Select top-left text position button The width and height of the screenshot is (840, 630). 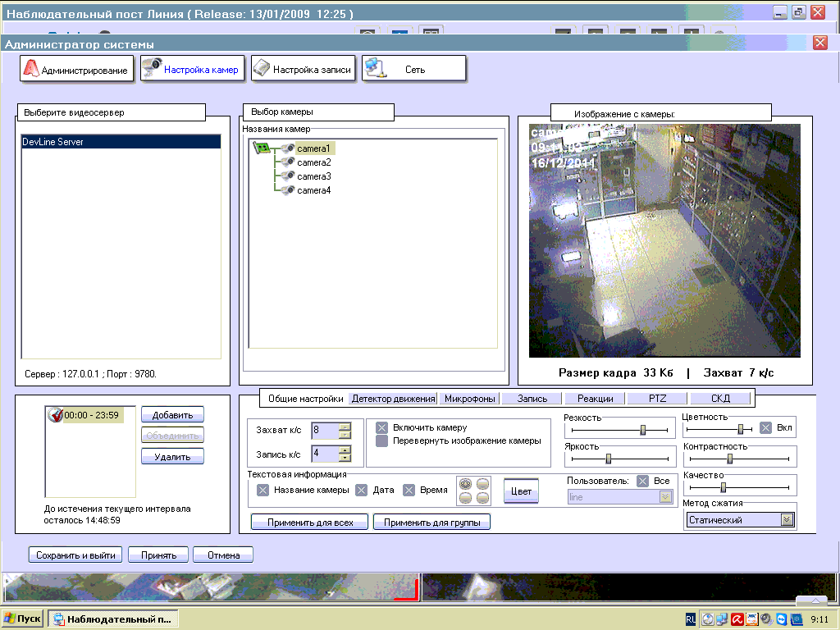(x=467, y=484)
